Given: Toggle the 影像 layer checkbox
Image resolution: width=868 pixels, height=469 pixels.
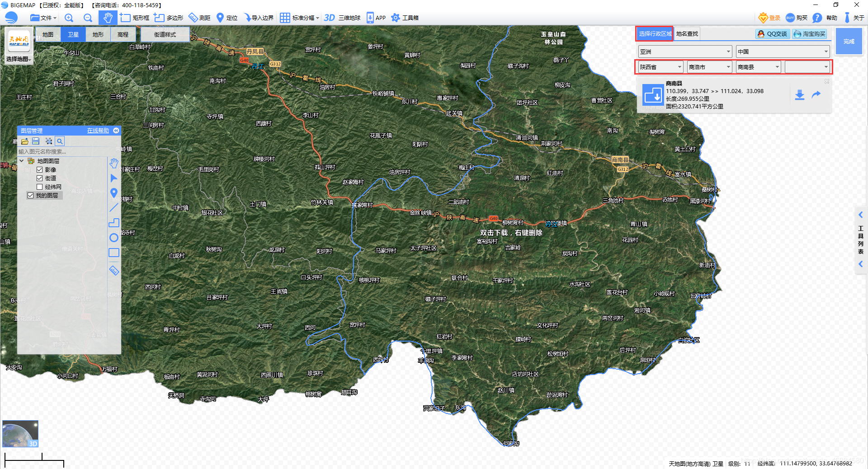Looking at the screenshot, I should click(x=40, y=170).
